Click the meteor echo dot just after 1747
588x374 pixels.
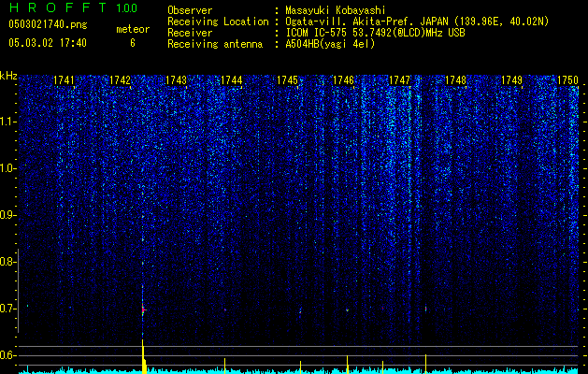coord(425,309)
